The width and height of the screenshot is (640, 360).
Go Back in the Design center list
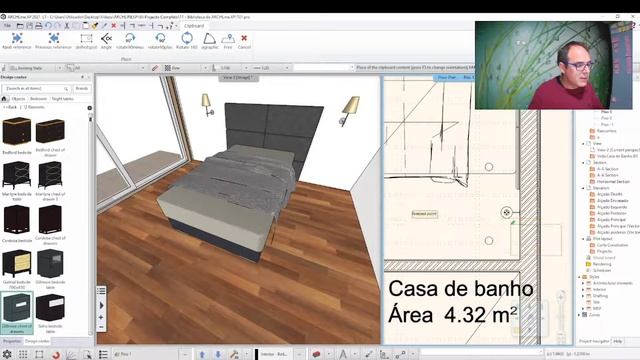tap(10, 107)
